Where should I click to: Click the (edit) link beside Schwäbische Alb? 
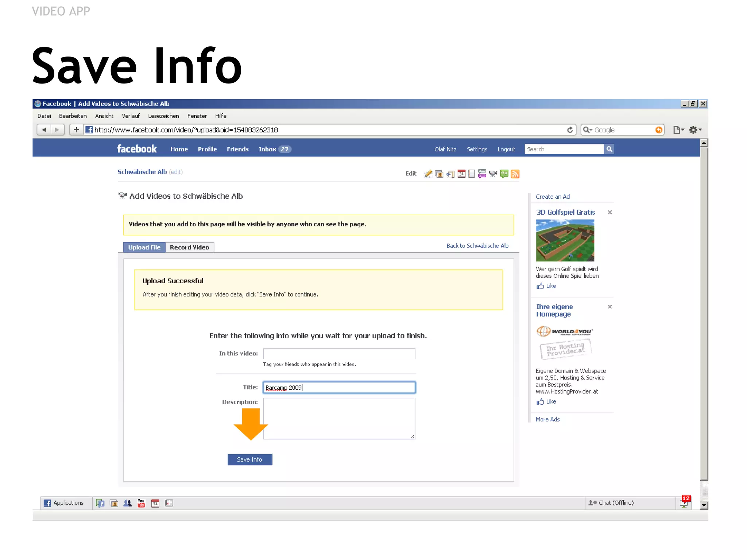(x=176, y=172)
